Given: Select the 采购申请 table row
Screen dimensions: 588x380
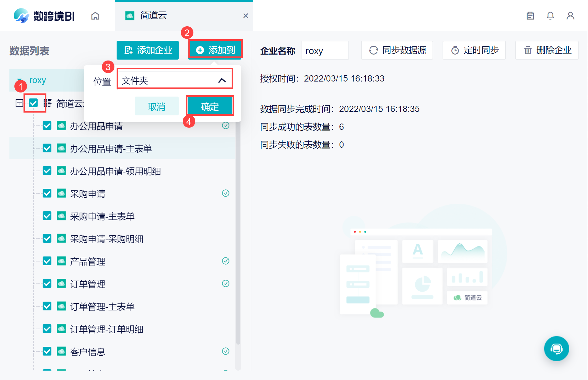Looking at the screenshot, I should click(x=122, y=194).
